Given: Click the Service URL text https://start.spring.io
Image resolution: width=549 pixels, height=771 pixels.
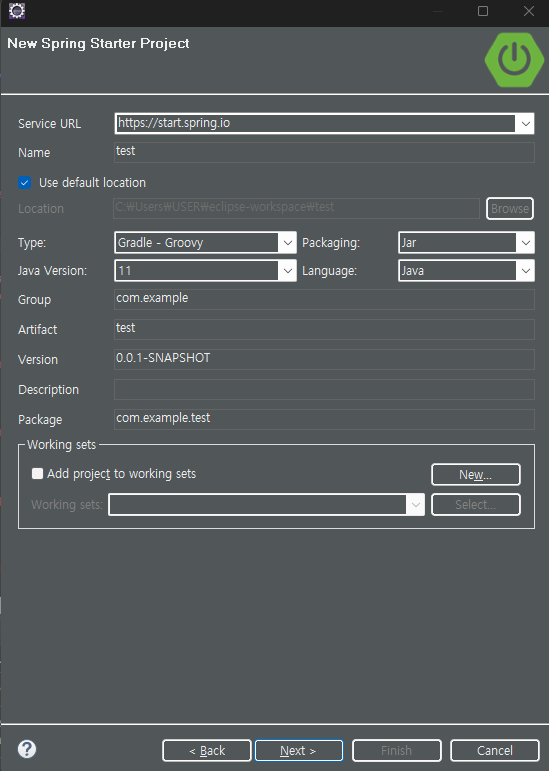Looking at the screenshot, I should tap(174, 123).
